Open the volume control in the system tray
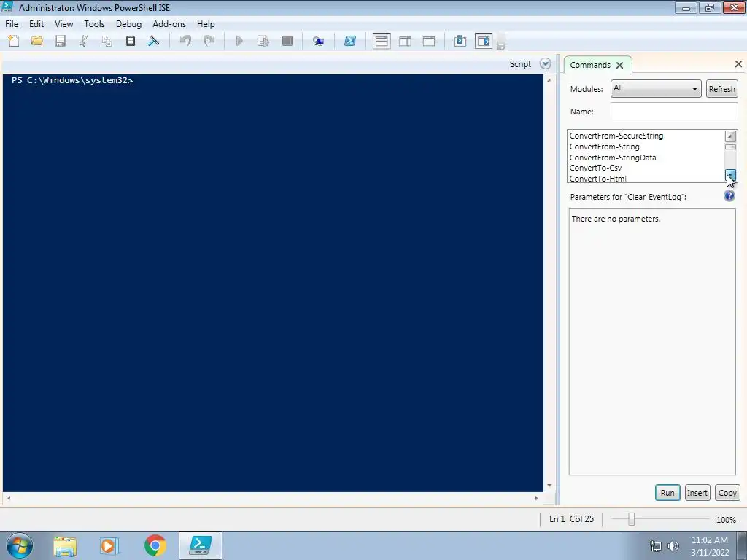 pos(673,546)
